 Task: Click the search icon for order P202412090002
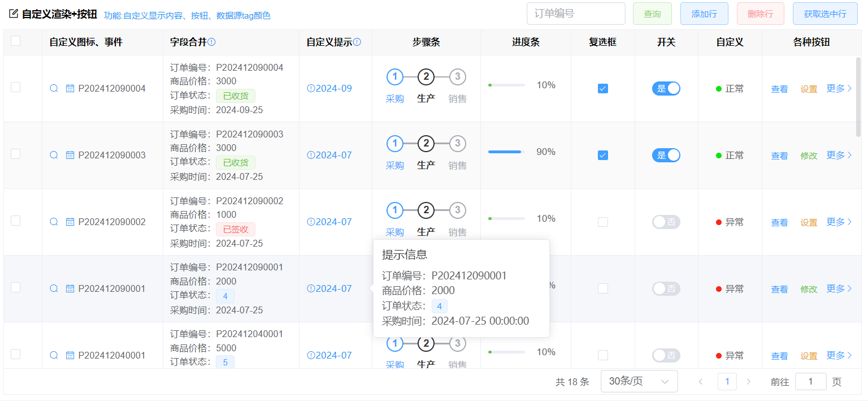point(54,222)
